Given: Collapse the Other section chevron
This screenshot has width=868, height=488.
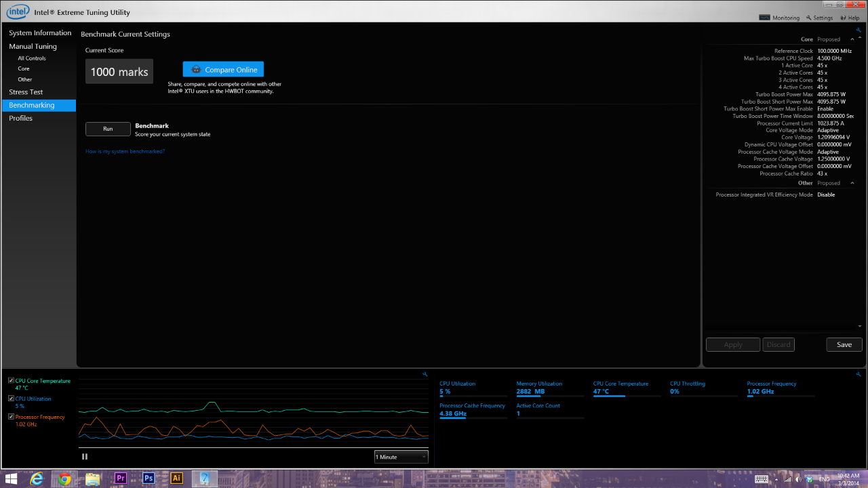Looking at the screenshot, I should (x=852, y=183).
